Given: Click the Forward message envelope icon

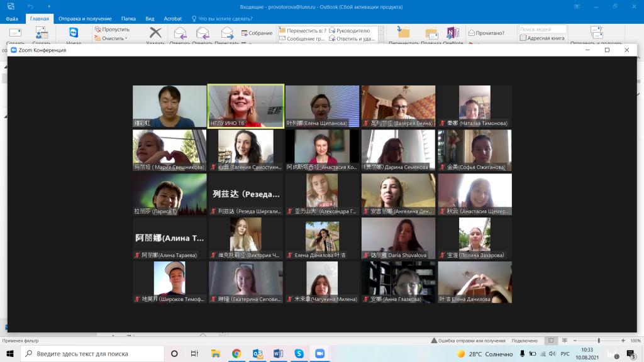Looking at the screenshot, I should click(x=227, y=33).
